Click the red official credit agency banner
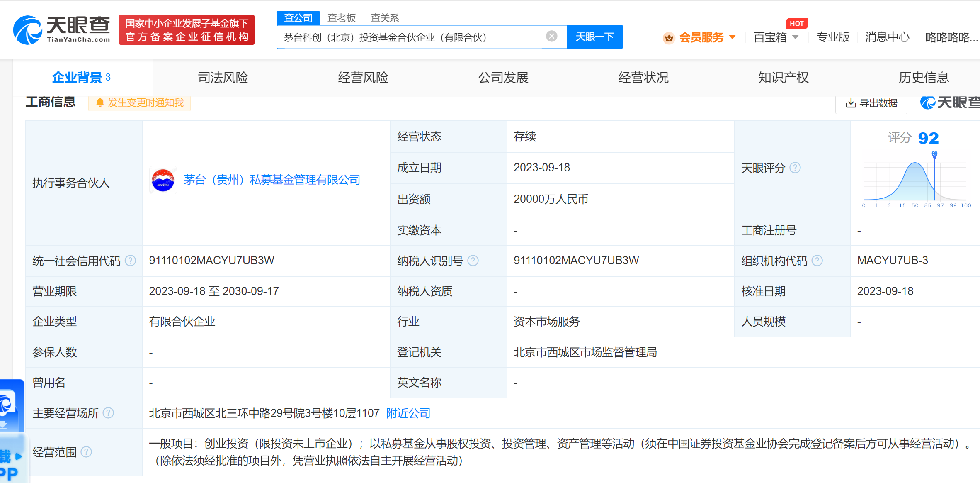The height and width of the screenshot is (483, 980). coord(187,30)
